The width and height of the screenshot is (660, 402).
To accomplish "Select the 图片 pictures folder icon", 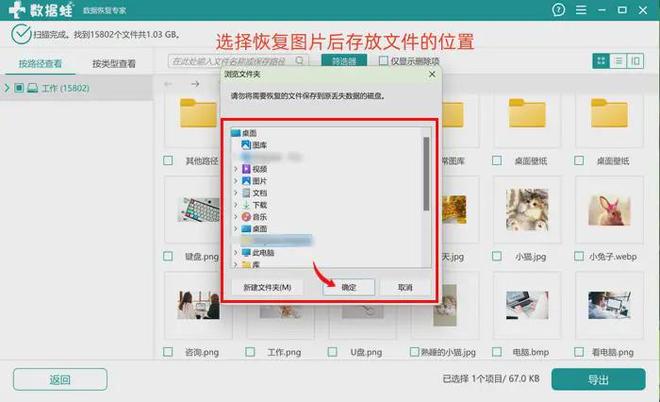I will [246, 181].
